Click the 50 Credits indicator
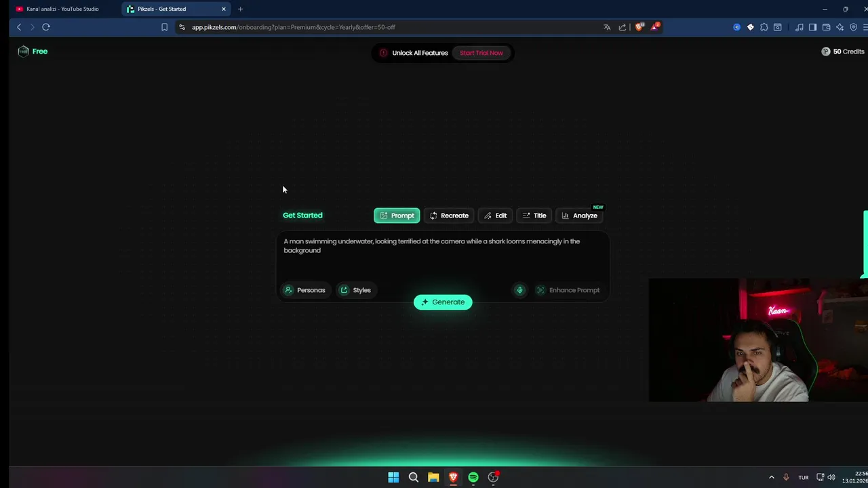This screenshot has width=868, height=488. 843,52
